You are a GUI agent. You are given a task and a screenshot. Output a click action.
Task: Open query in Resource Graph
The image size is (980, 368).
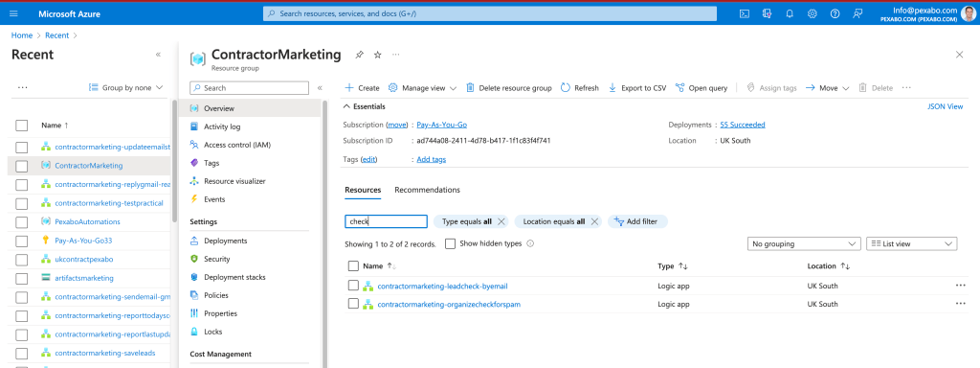pyautogui.click(x=702, y=88)
